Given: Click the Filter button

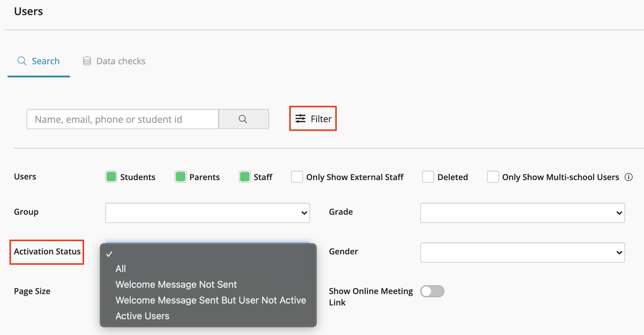Looking at the screenshot, I should (x=313, y=119).
